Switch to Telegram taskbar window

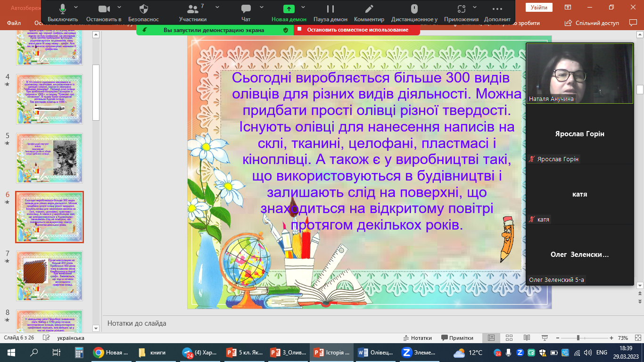[199, 352]
